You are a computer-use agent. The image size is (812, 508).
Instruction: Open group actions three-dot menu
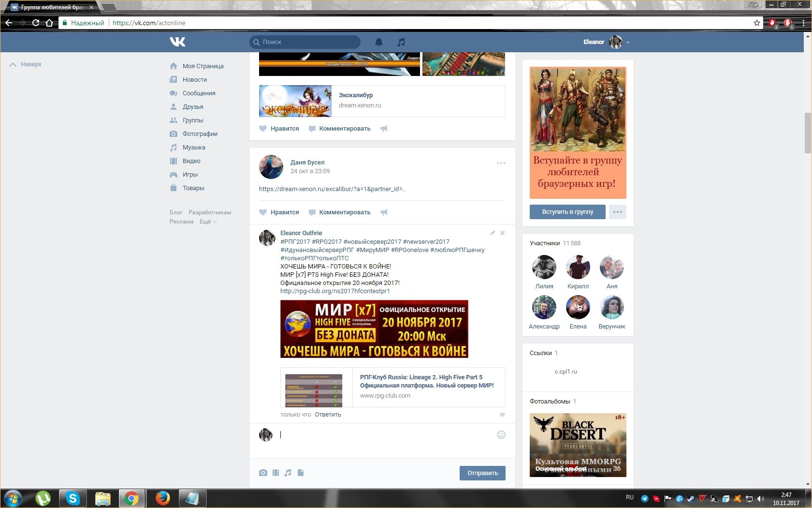pos(617,212)
